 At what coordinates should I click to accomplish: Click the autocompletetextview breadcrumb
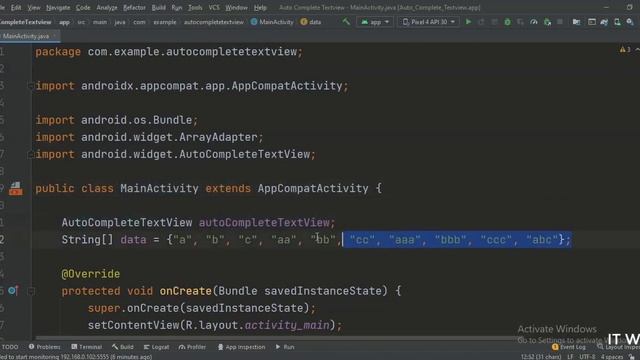point(213,22)
